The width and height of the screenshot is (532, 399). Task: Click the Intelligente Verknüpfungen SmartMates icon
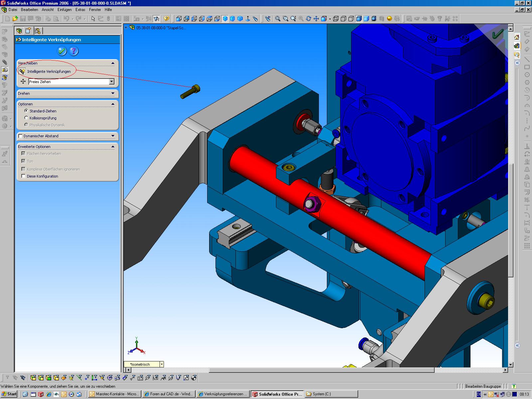click(x=22, y=71)
